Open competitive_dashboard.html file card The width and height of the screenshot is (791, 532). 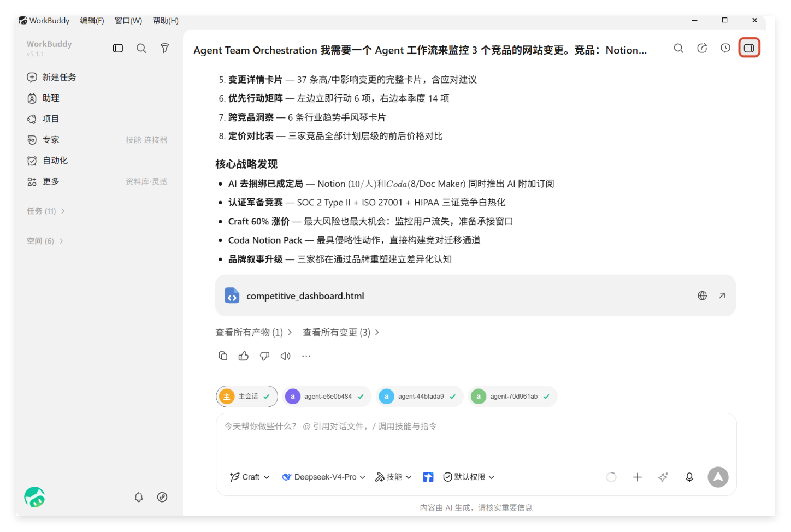pos(475,295)
